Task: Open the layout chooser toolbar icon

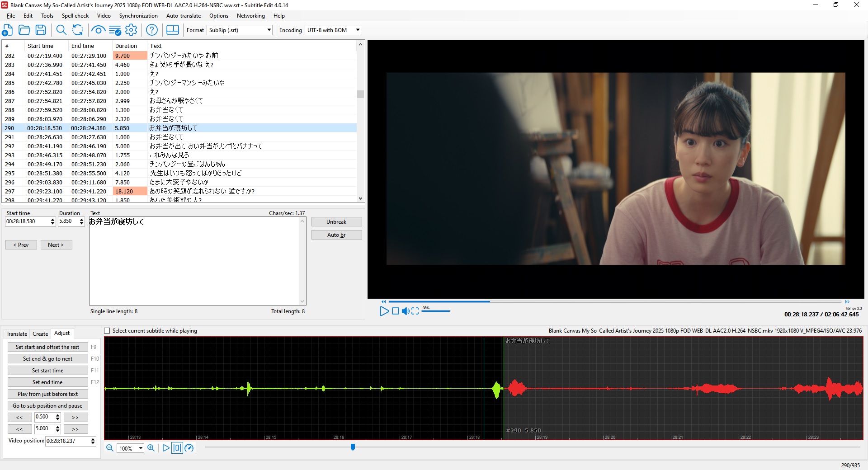Action: (173, 30)
